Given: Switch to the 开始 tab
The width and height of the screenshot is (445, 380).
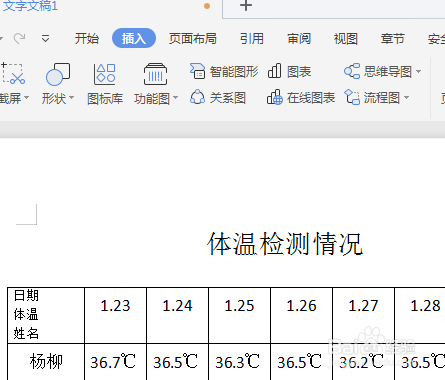Looking at the screenshot, I should [87, 39].
